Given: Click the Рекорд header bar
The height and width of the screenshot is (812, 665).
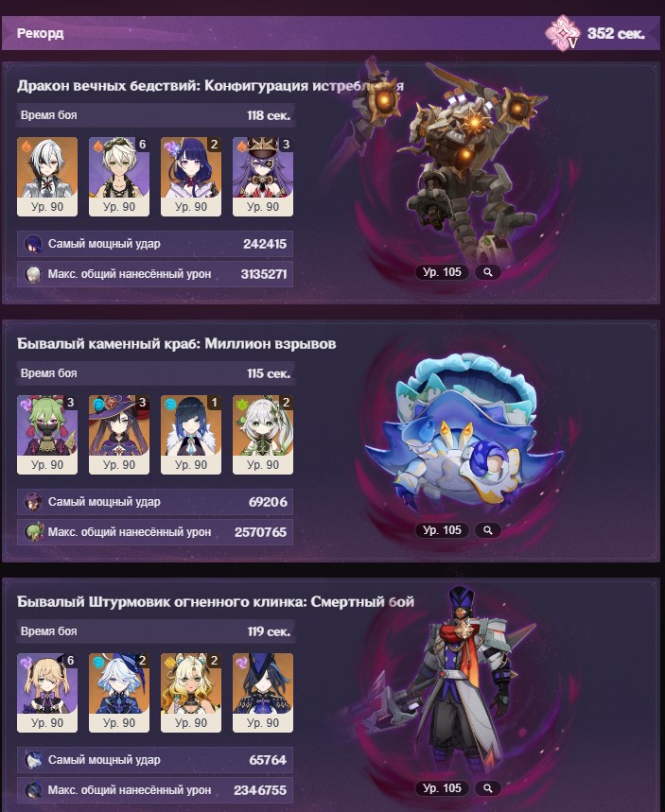Looking at the screenshot, I should [x=331, y=33].
